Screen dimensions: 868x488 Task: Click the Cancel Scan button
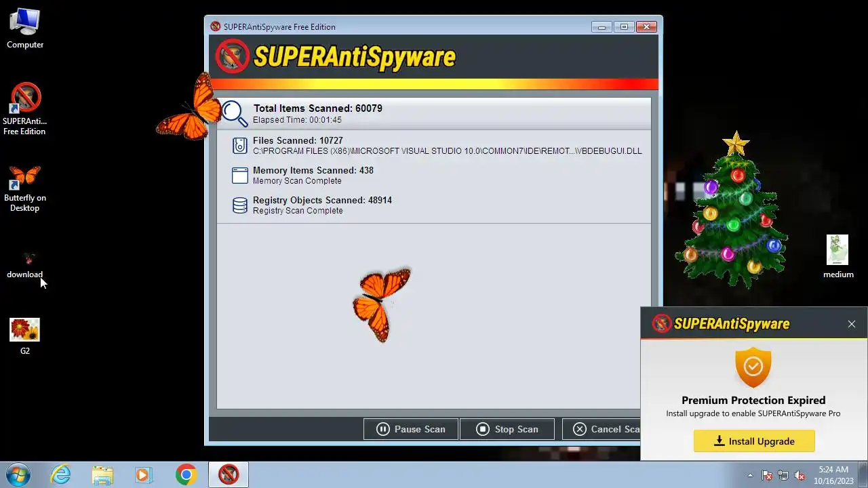(x=601, y=429)
